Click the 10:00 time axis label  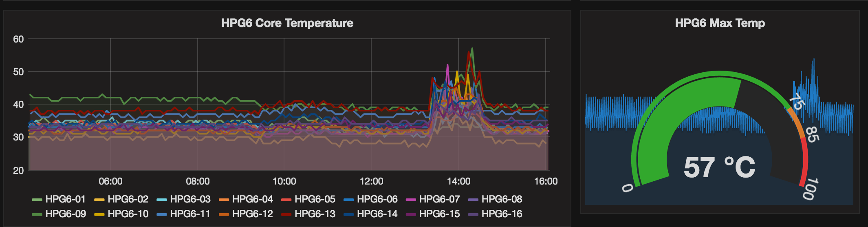284,181
